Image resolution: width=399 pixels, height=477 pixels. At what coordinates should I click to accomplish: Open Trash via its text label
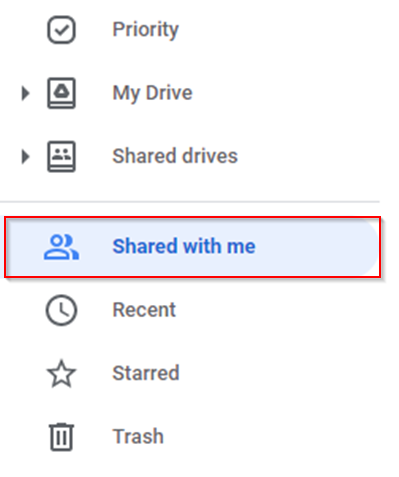point(138,436)
